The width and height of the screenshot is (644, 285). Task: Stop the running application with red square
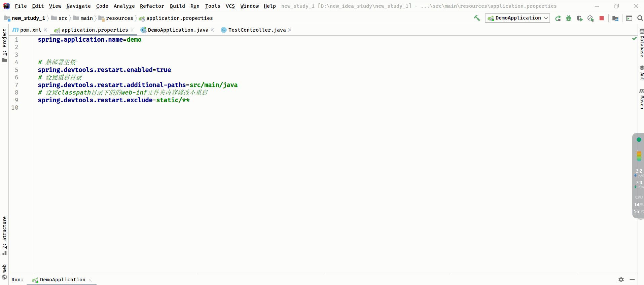coord(602,18)
